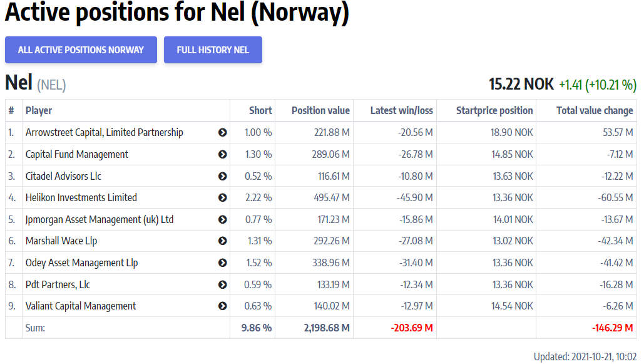
Task: View Full History Nel
Action: coord(213,50)
